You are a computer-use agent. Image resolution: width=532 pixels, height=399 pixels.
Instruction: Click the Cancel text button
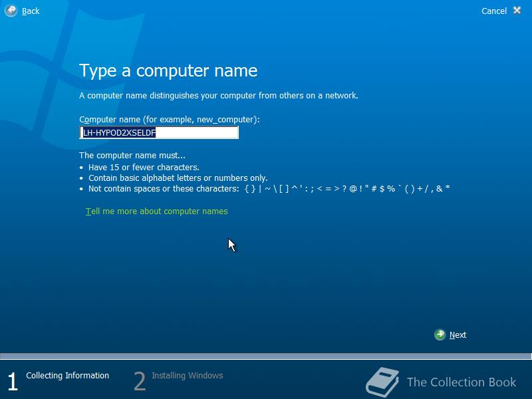pos(493,11)
